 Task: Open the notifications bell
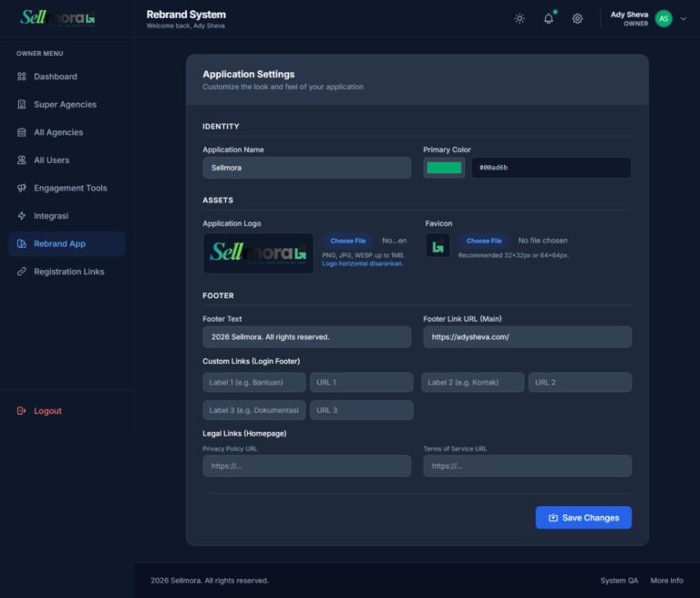(x=549, y=18)
